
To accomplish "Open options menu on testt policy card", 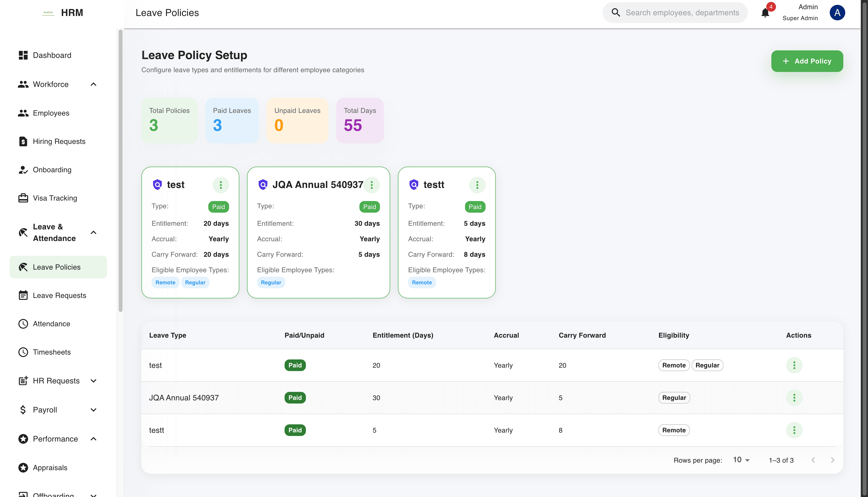I will (x=477, y=185).
